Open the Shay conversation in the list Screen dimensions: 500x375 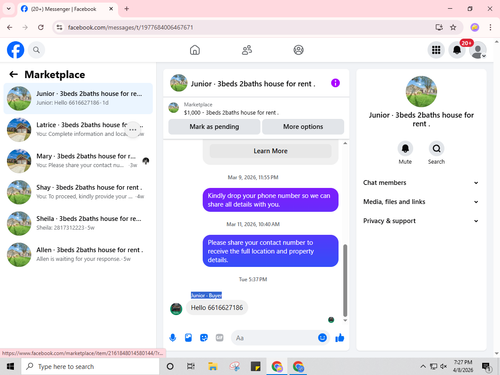(78, 192)
